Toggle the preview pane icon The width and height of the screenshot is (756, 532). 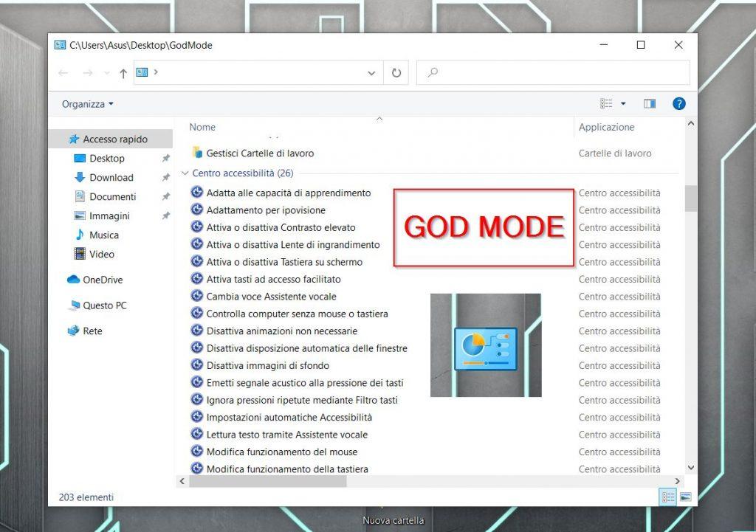[649, 103]
